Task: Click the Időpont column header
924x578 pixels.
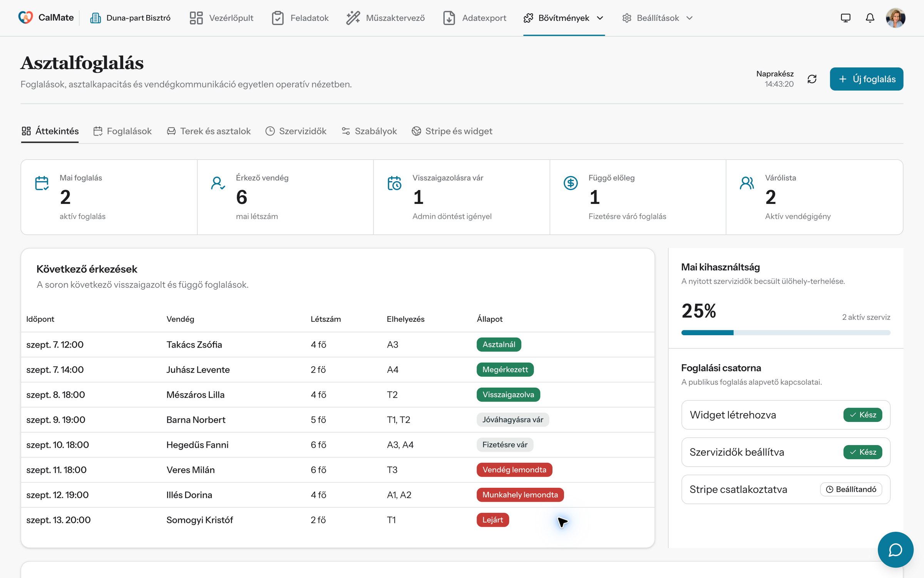Action: point(40,319)
